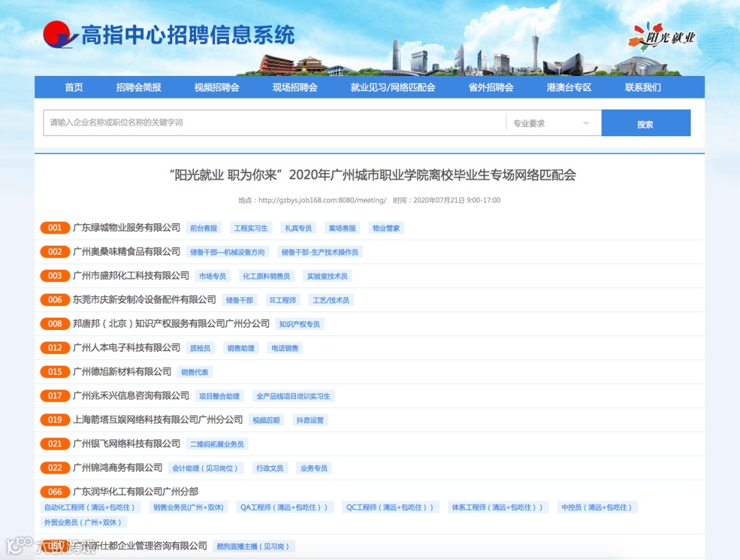Viewport: 740px width, 560px height.
Task: Open the 销售助理 position
Action: (x=241, y=348)
